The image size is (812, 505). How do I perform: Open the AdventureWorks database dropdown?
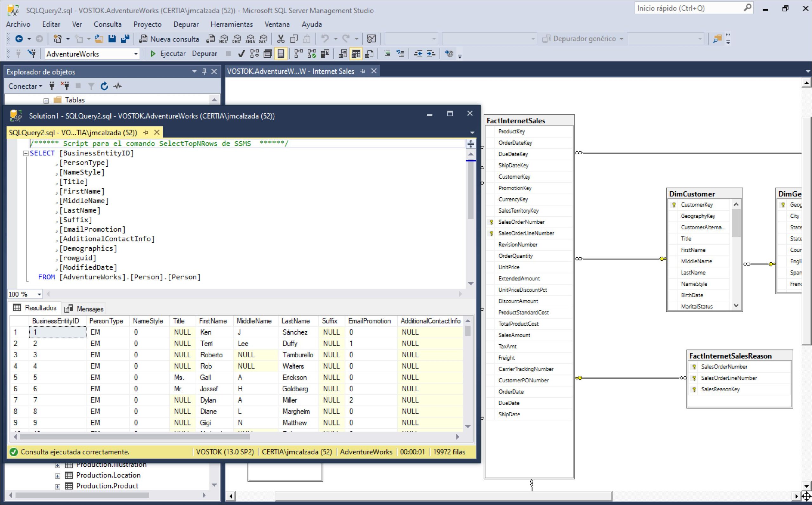click(x=136, y=54)
